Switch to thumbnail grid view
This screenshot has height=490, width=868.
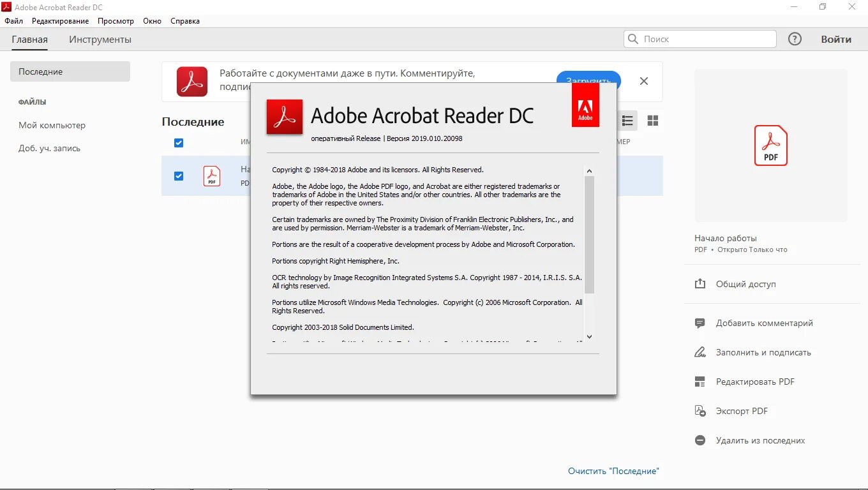point(652,121)
